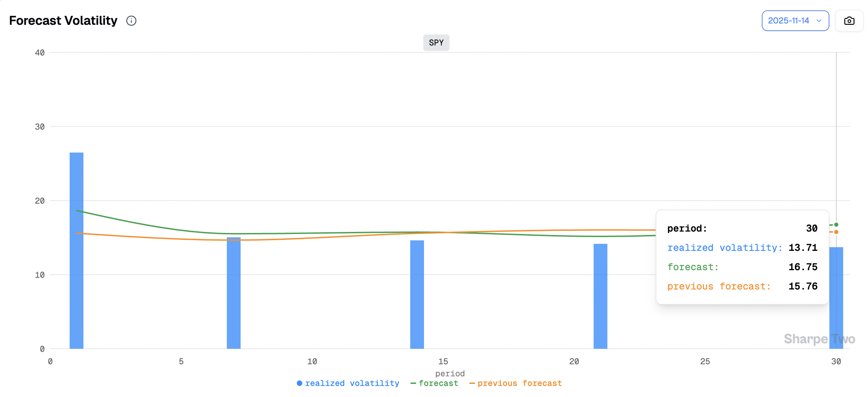Select the SPY ticker tab
This screenshot has height=397, width=868.
[436, 43]
